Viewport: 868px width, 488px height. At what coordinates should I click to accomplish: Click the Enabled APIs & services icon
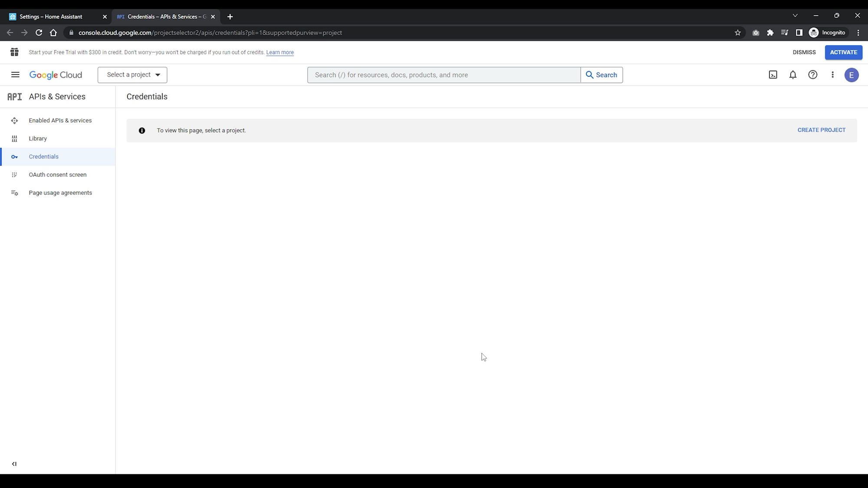(14, 120)
